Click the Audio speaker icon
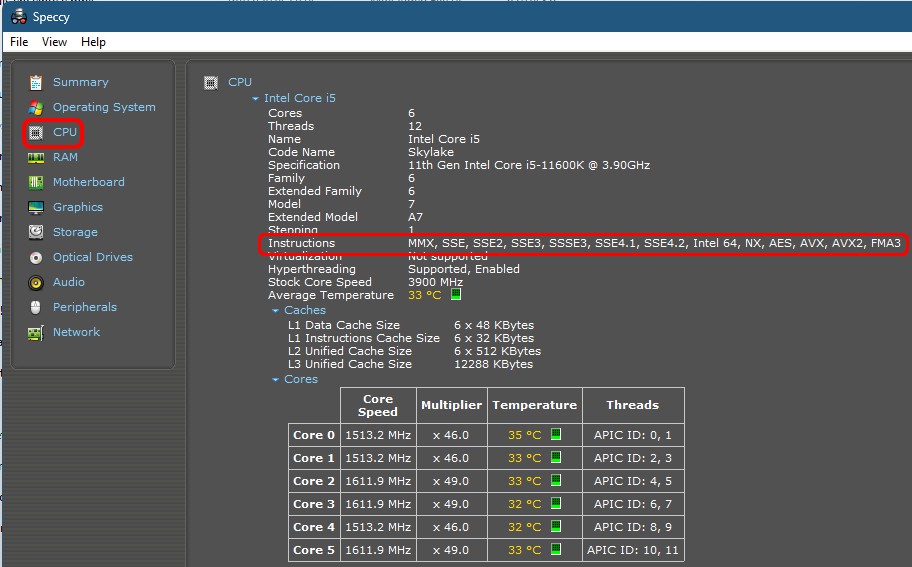 tap(36, 283)
